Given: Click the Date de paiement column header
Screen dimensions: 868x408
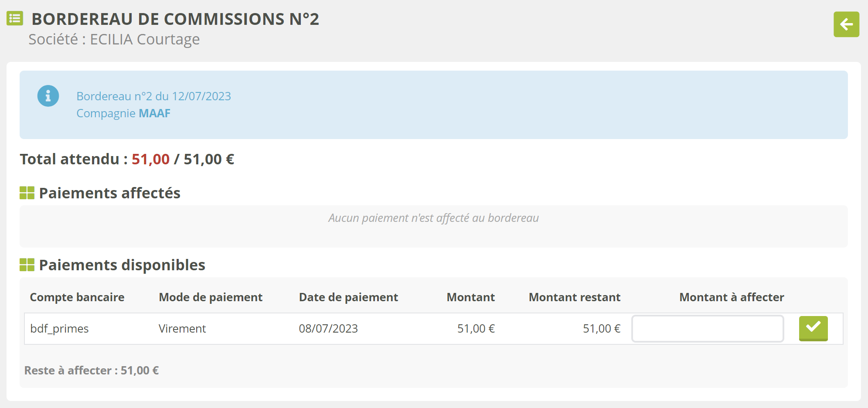Looking at the screenshot, I should tap(348, 297).
